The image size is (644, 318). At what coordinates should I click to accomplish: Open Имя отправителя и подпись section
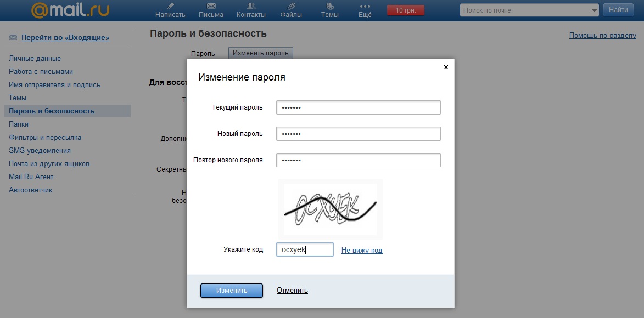pyautogui.click(x=54, y=84)
